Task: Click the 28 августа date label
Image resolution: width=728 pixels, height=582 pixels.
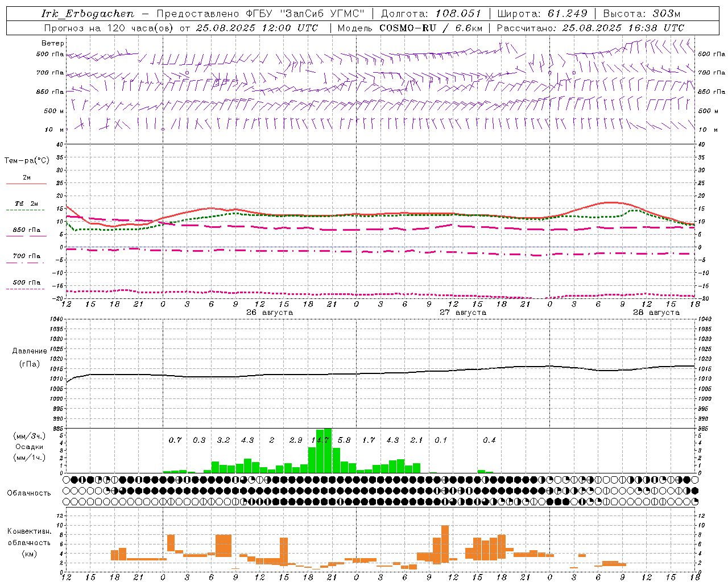Action: coord(656,313)
